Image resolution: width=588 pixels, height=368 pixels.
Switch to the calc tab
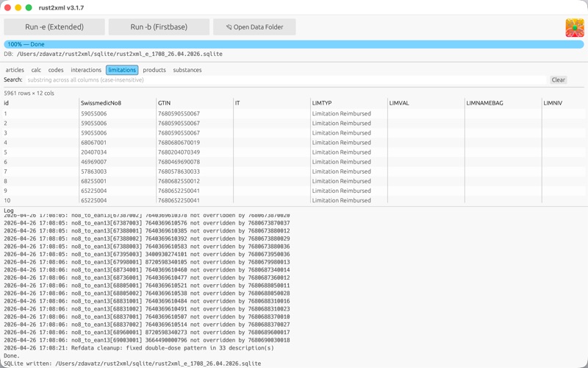click(x=36, y=70)
